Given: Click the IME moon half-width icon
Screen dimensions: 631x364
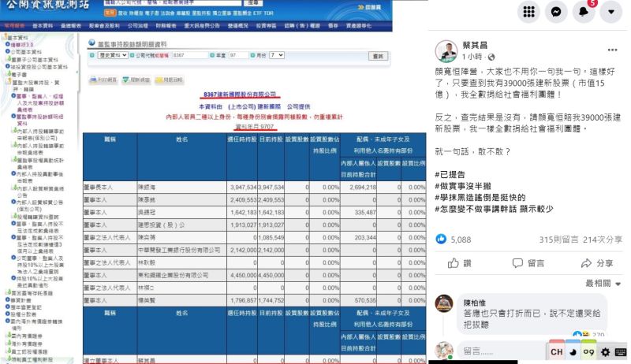Looking at the screenshot, I should coord(573,352).
